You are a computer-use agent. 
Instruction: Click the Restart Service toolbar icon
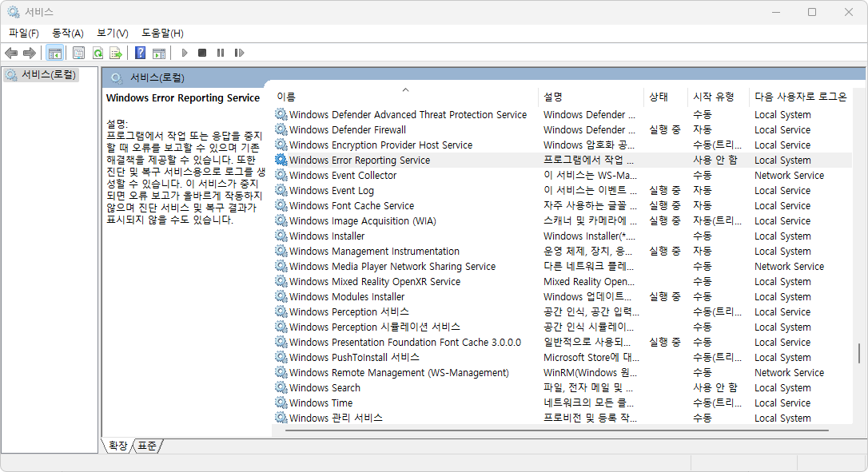239,54
